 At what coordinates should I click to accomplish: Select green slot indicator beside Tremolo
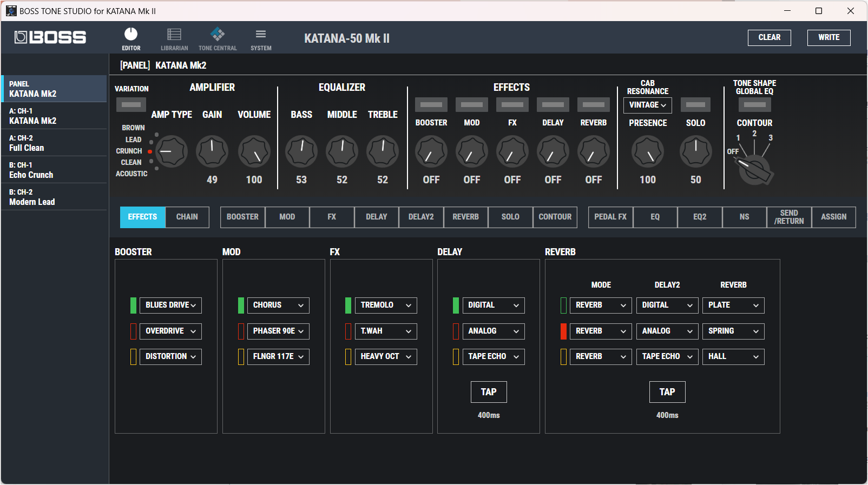click(348, 305)
